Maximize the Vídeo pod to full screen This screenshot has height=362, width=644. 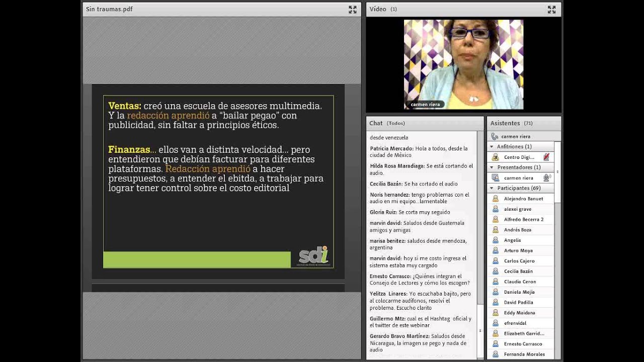click(551, 9)
